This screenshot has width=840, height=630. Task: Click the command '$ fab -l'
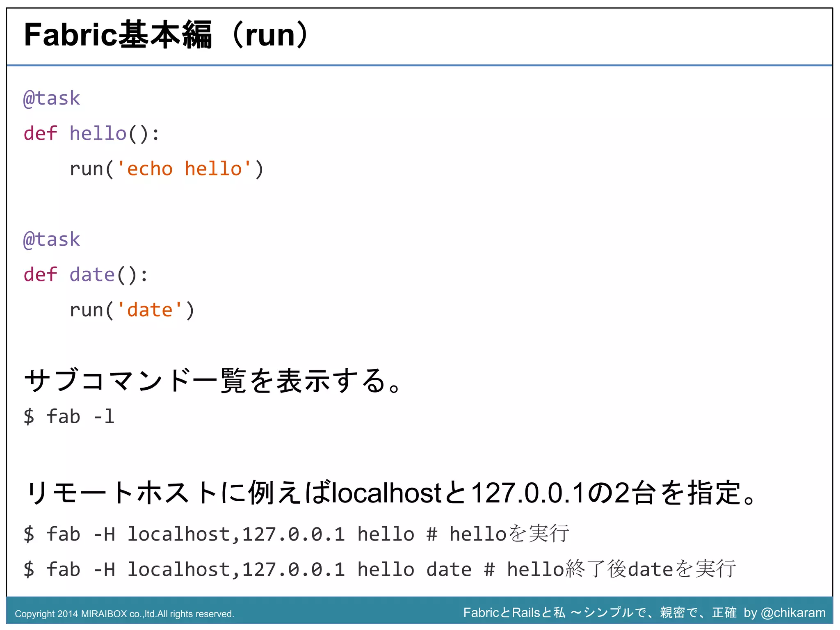coord(69,417)
